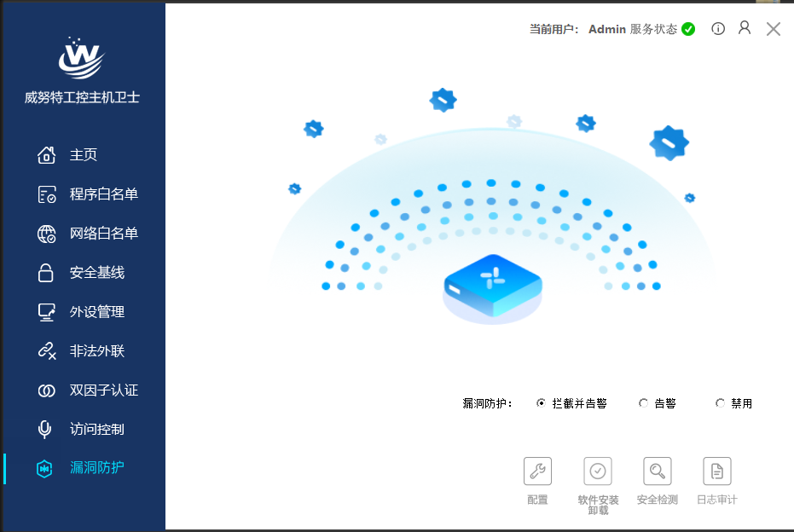
Task: Click the 程序白名单 list icon
Action: click(x=47, y=194)
